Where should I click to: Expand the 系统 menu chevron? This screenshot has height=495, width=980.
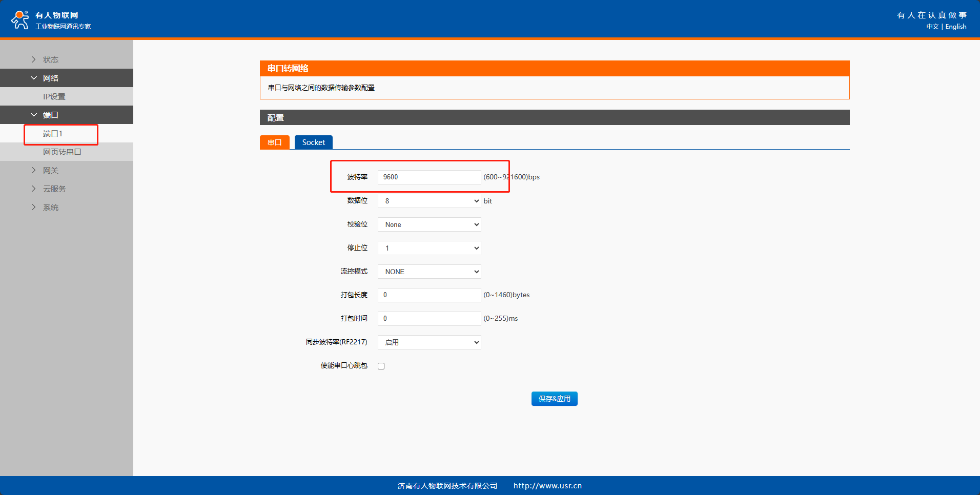[x=34, y=207]
